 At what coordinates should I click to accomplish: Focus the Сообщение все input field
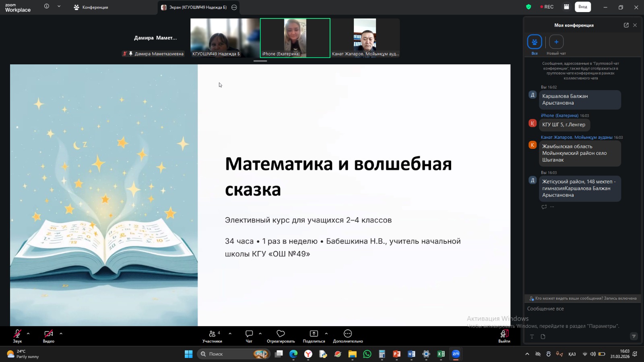pos(582,309)
